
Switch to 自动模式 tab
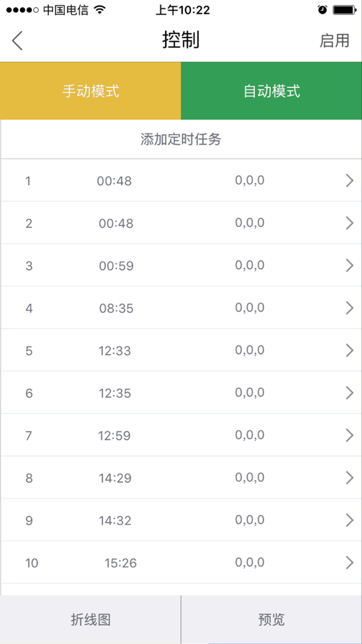[271, 91]
